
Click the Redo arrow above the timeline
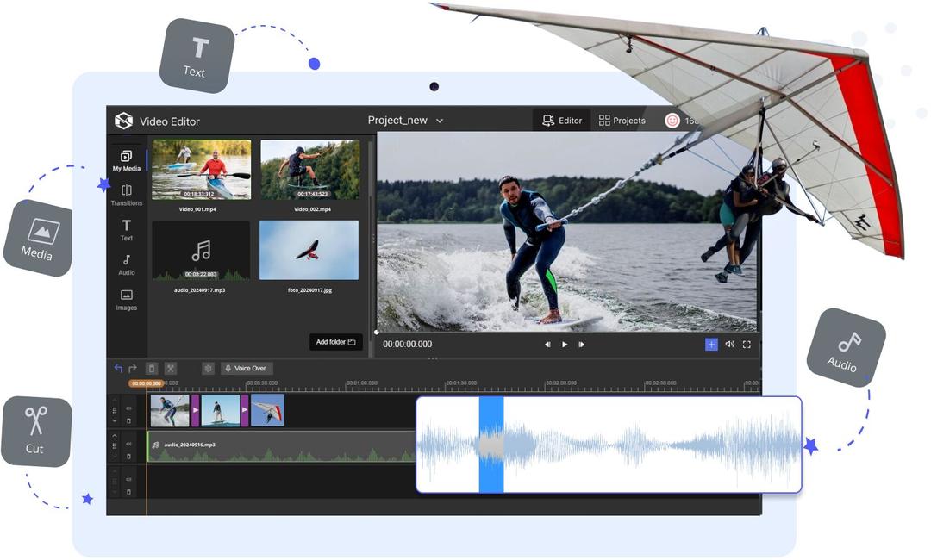pos(132,368)
